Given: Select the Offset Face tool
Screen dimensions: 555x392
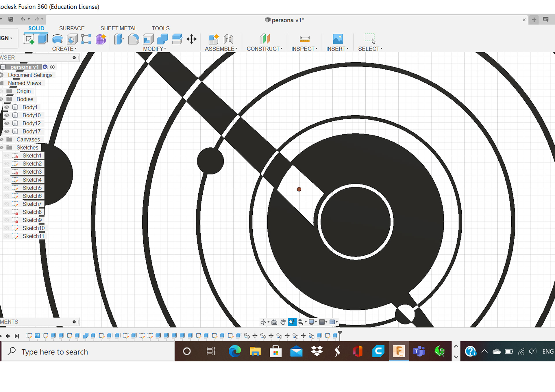Looking at the screenshot, I should (177, 39).
